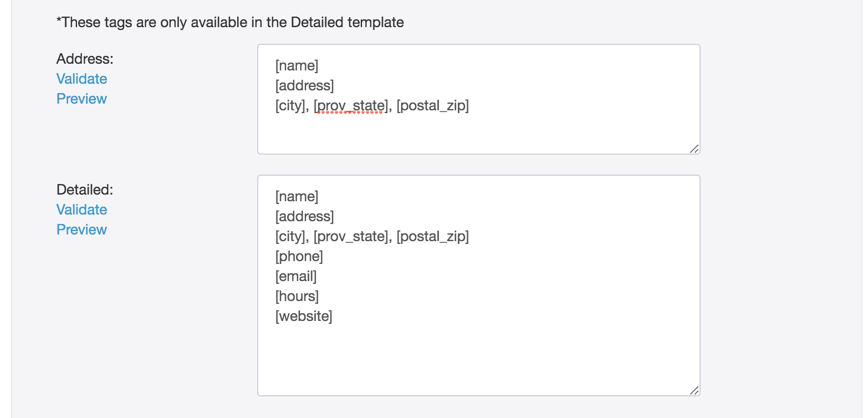
Task: Grab the Detailed textarea resize handle
Action: (694, 390)
